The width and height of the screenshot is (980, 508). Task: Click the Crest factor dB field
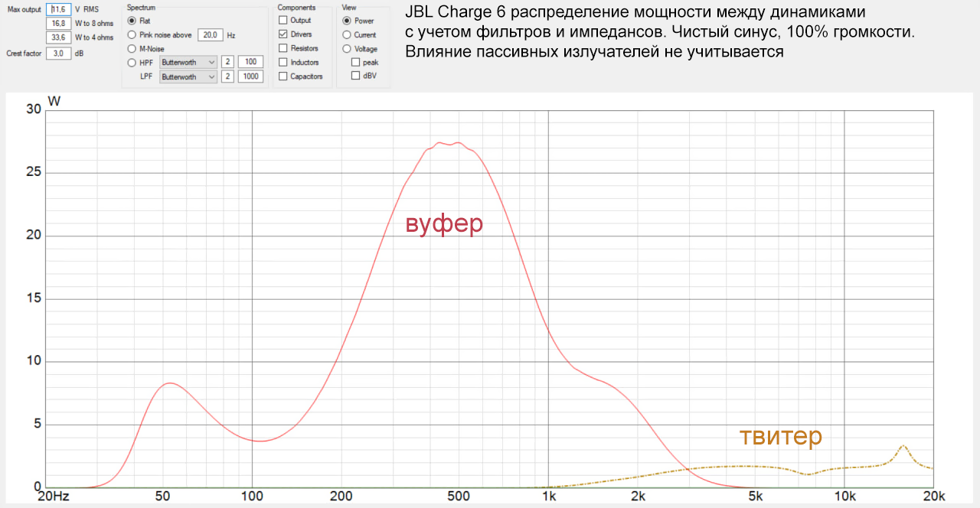59,54
